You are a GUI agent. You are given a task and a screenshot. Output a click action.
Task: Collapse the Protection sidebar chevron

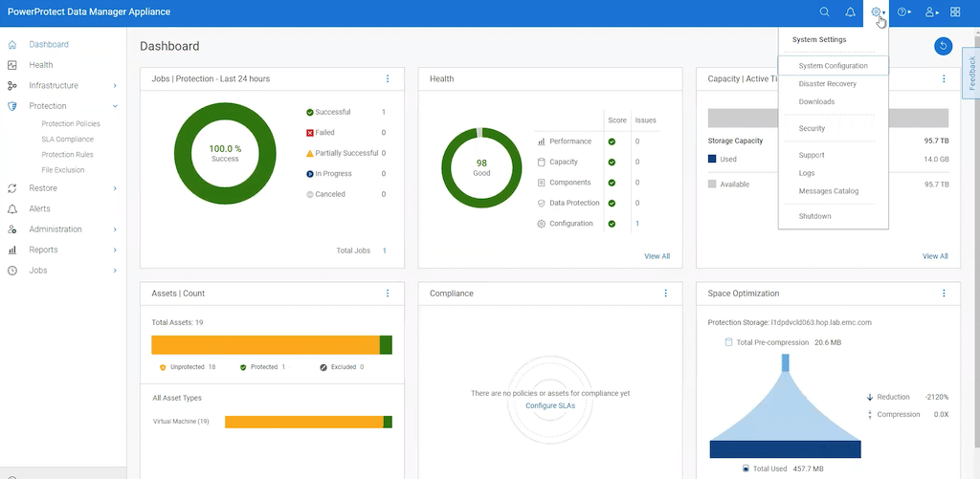tap(115, 106)
